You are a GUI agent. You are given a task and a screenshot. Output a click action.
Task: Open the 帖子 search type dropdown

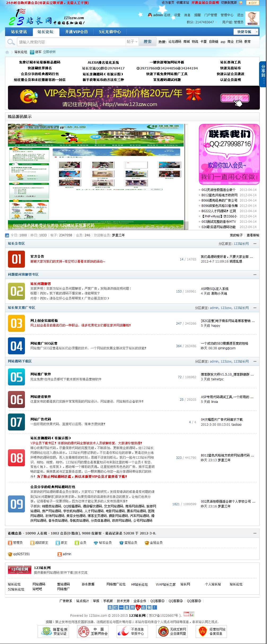(132, 42)
